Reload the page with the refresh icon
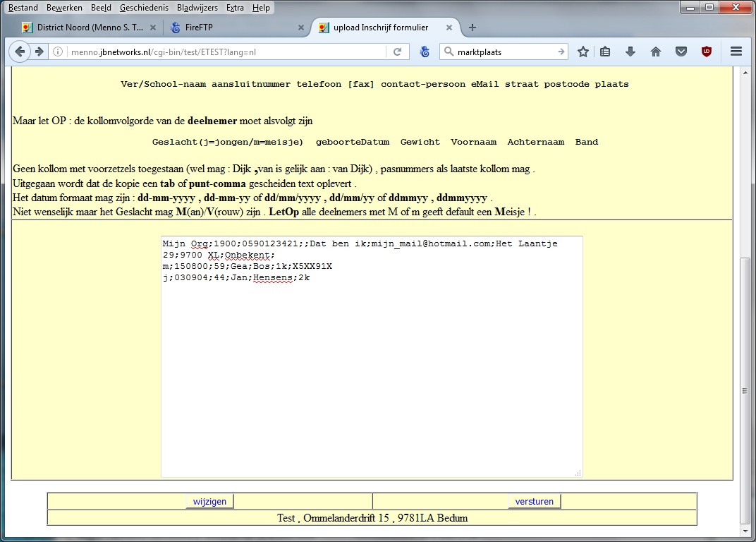This screenshot has width=756, height=542. (x=397, y=52)
